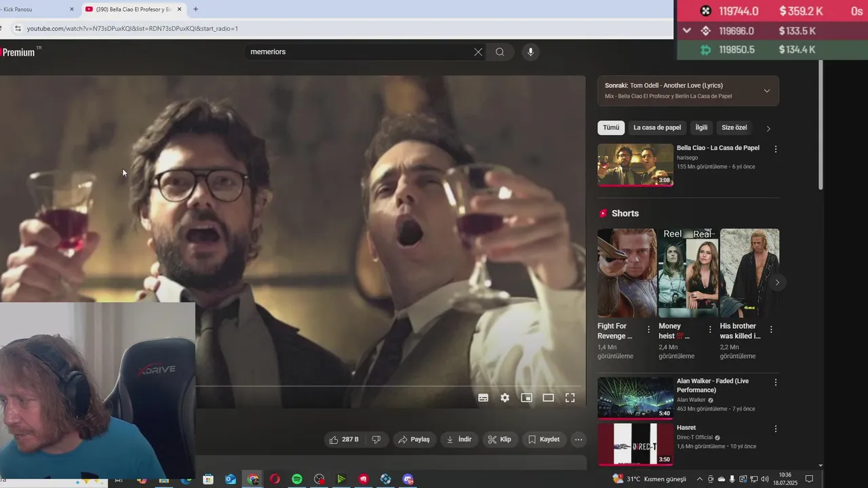Show more filter chips with arrow
Image resolution: width=868 pixels, height=488 pixels.
[768, 128]
